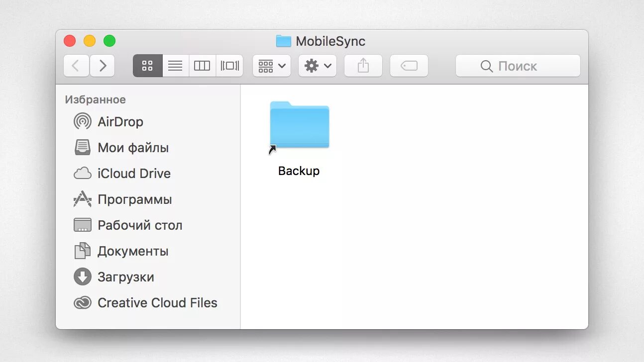Click the Рабочий стол desktop icon
Viewport: 644px width, 362px height.
point(83,225)
